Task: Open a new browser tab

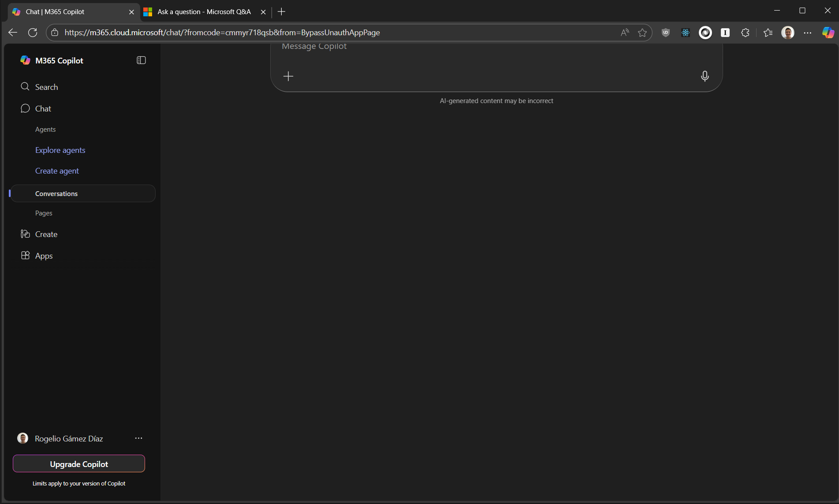Action: (281, 12)
